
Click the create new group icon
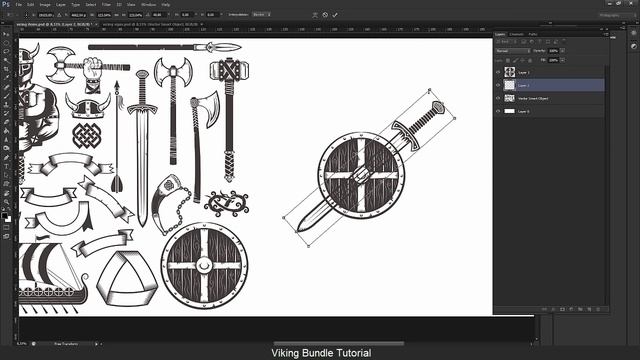pyautogui.click(x=580, y=309)
